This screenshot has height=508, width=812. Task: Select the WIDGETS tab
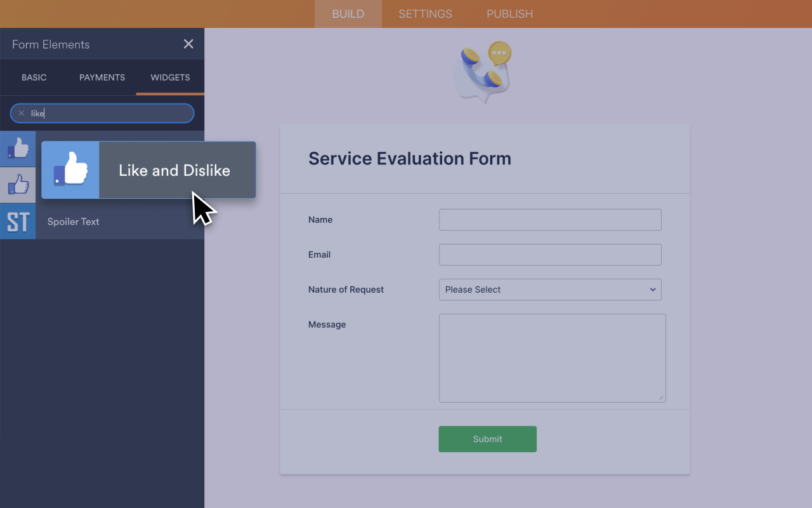(x=170, y=77)
